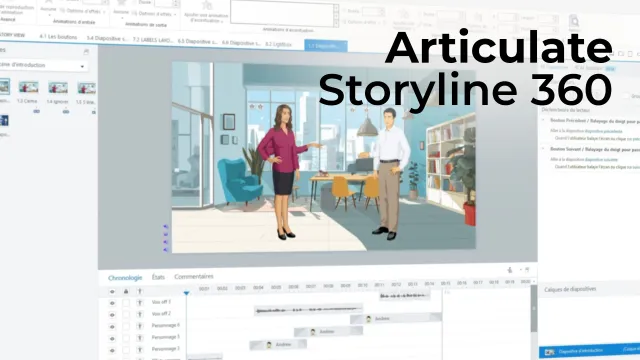Click the Ajouter une animation d'accentuation star icon

(x=207, y=6)
